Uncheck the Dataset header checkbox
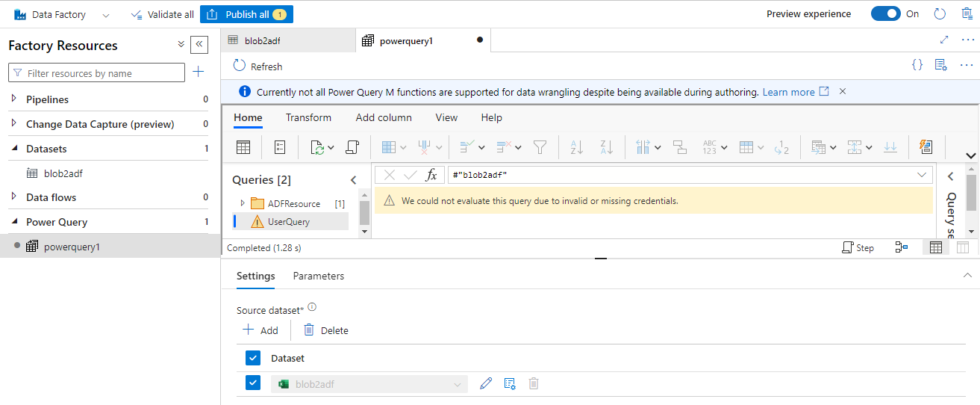980x405 pixels. pos(253,358)
